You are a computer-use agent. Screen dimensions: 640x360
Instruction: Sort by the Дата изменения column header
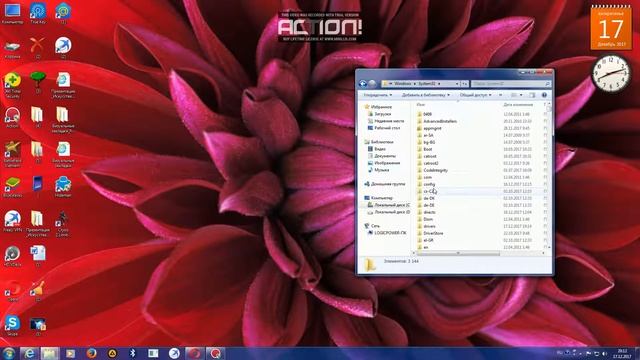[x=518, y=105]
